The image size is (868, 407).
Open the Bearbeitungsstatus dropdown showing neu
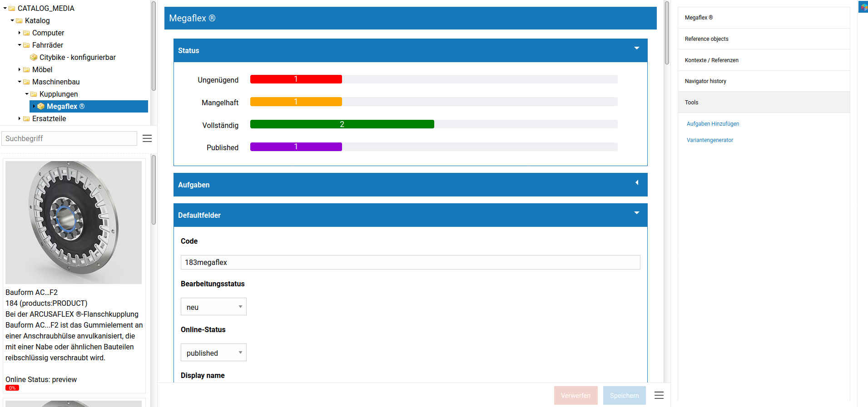click(x=213, y=307)
